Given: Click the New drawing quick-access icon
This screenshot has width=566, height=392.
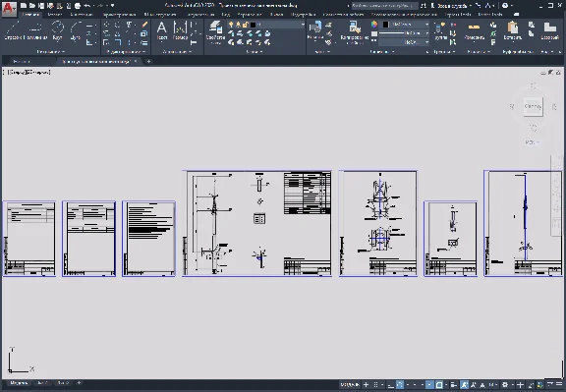Looking at the screenshot, I should (24, 6).
